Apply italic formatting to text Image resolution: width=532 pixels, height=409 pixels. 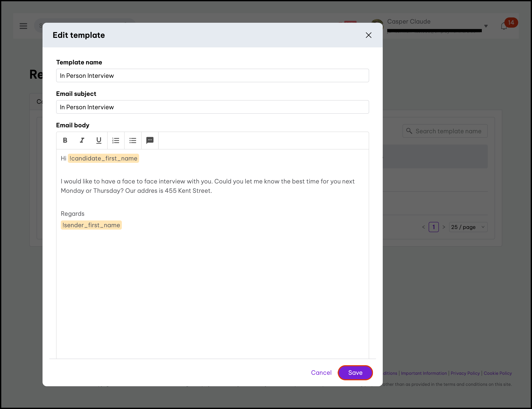click(x=82, y=140)
